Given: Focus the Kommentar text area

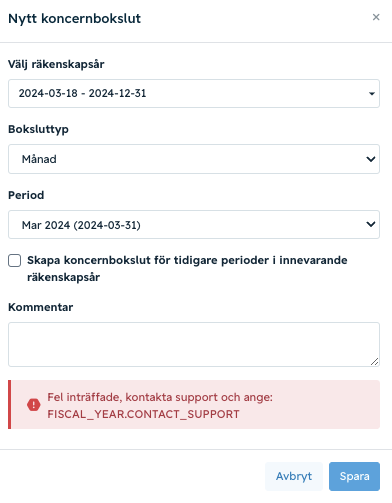Looking at the screenshot, I should pyautogui.click(x=194, y=344).
